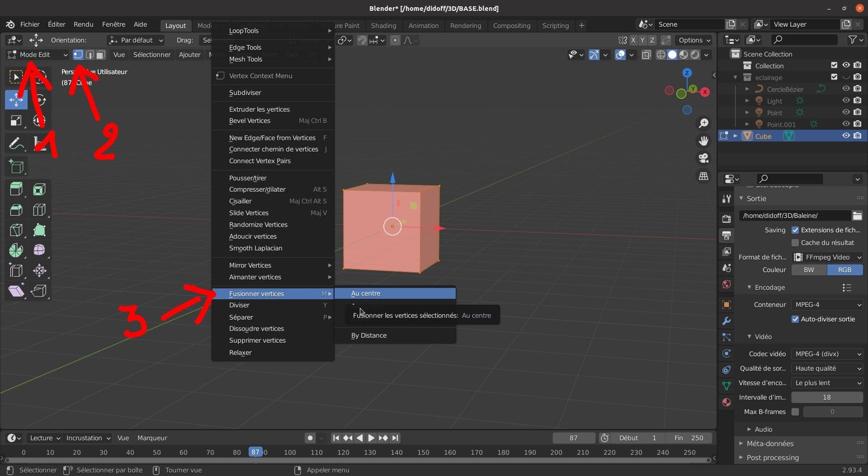The image size is (868, 476).
Task: Select the Smooth vertices tool
Action: pyautogui.click(x=39, y=250)
